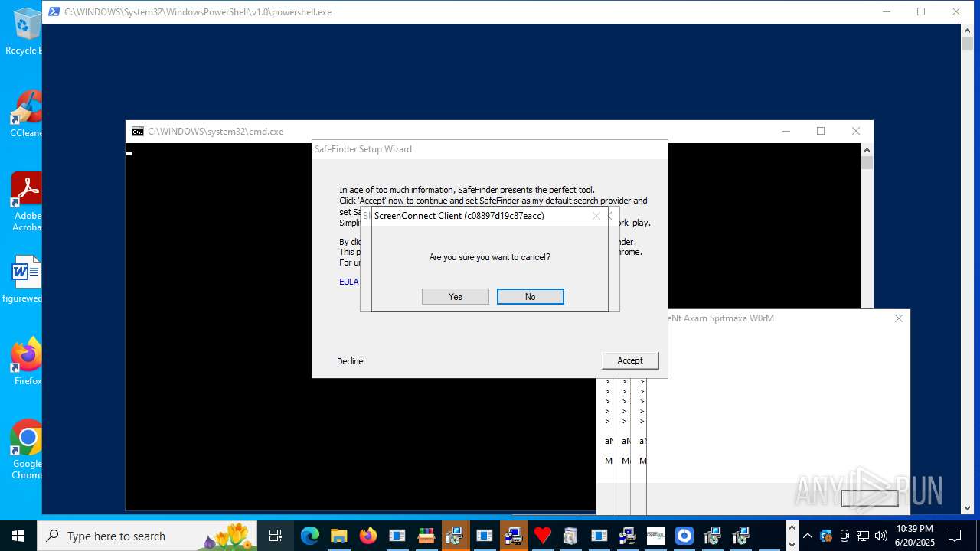Maximize the PowerShell window
This screenshot has width=980, height=551.
921,11
